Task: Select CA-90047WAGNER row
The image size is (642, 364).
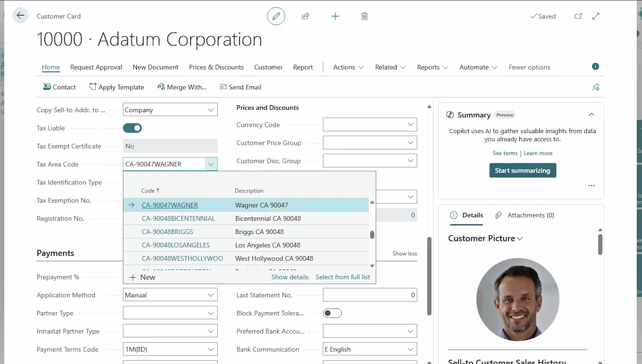Action: (x=246, y=205)
